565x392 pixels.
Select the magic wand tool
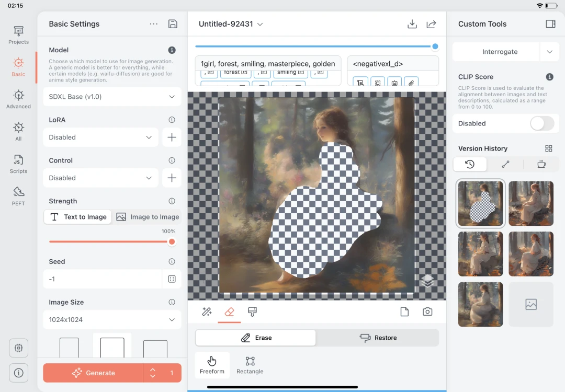point(207,312)
